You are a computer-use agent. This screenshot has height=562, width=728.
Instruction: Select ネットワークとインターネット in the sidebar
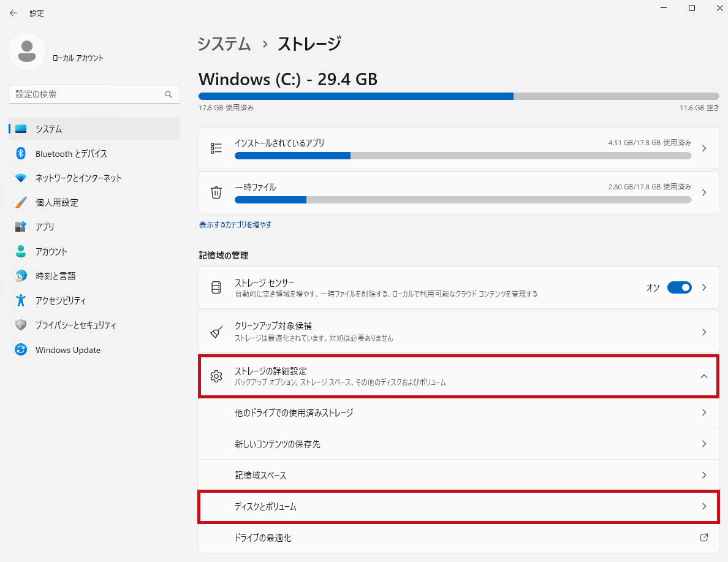coord(94,178)
